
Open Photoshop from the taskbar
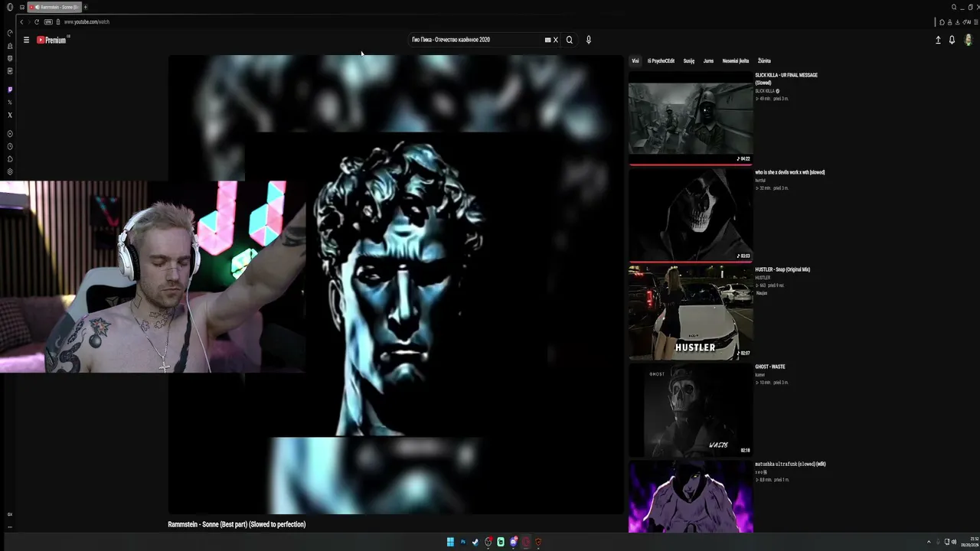462,542
